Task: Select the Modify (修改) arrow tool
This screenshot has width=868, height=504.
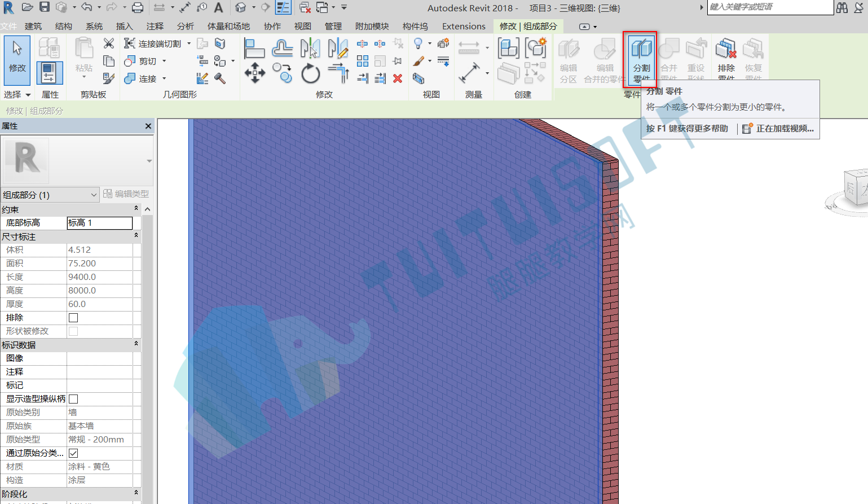Action: coord(17,59)
